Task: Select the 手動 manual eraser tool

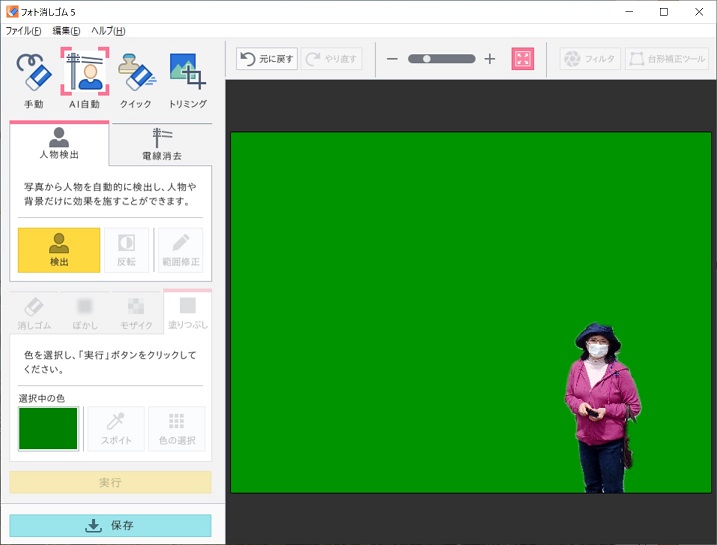Action: coord(34,80)
